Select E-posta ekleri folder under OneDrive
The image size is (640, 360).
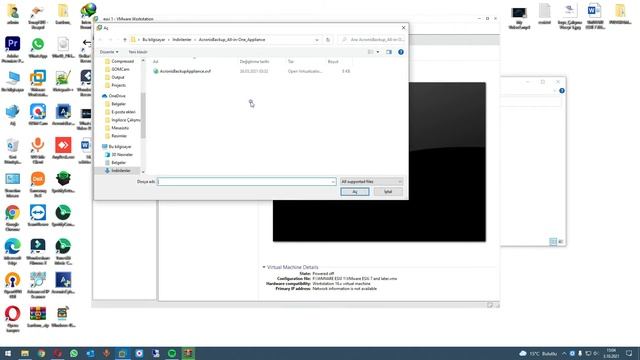[x=123, y=112]
